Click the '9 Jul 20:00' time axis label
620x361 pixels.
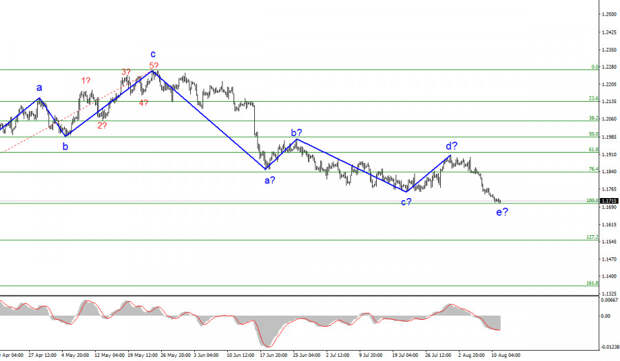(x=371, y=355)
